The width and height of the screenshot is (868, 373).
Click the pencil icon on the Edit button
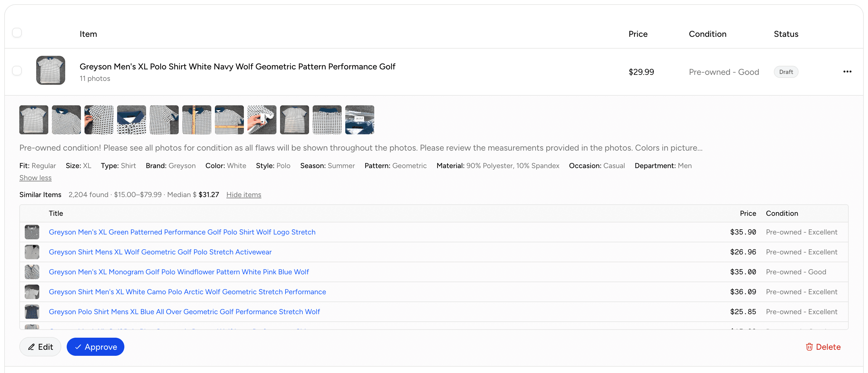(32, 347)
